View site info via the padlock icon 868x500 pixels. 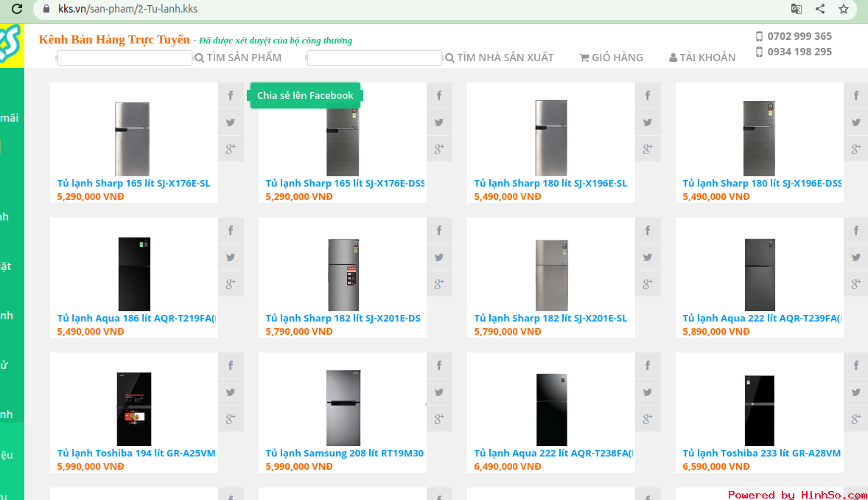pyautogui.click(x=46, y=9)
